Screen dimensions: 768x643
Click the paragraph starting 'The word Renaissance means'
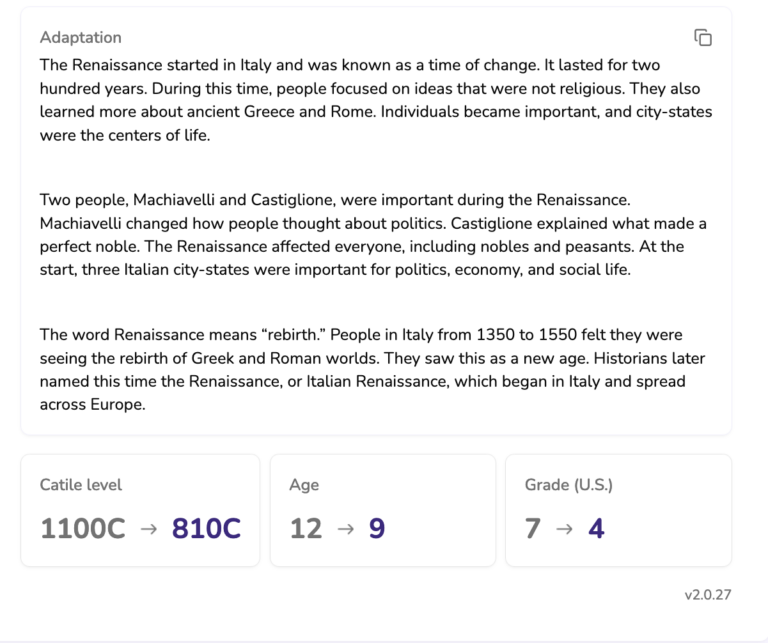pyautogui.click(x=368, y=369)
